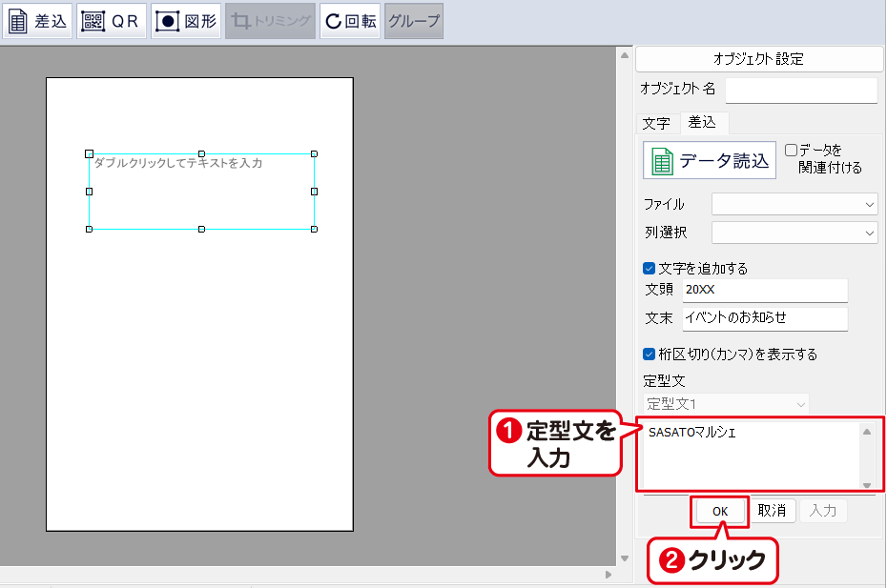Click the 文頭 field containing 20XX
Viewport: 887px width, 588px height.
764,290
